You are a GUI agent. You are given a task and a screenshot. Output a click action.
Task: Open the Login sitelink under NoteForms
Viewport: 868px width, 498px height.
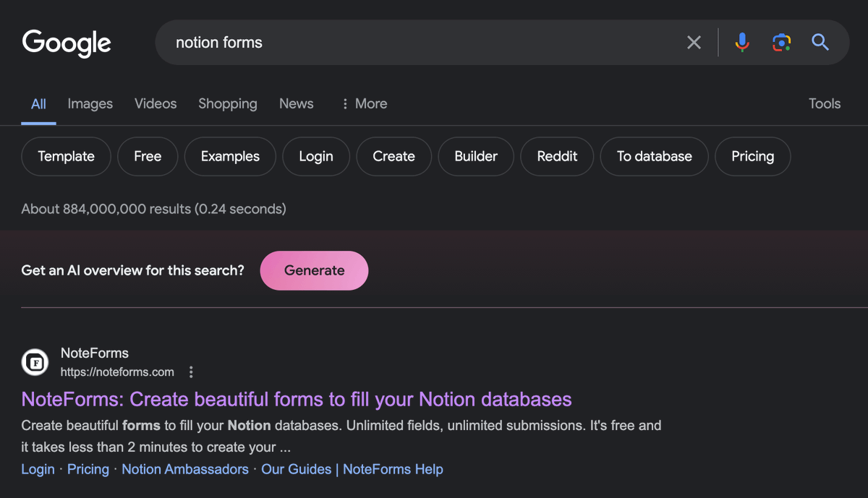(38, 469)
